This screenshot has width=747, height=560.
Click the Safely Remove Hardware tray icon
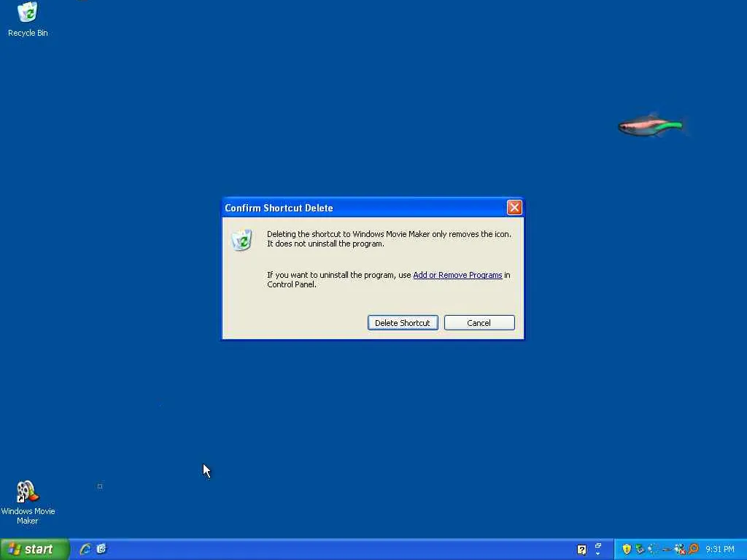pos(640,549)
